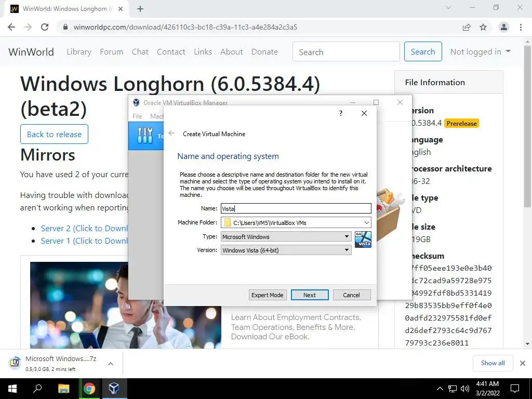The height and width of the screenshot is (399, 532).
Task: Open the Server 1 download link
Action: 84,241
